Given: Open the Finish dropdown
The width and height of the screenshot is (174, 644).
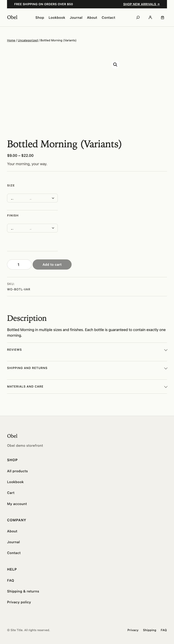Looking at the screenshot, I should (x=32, y=228).
